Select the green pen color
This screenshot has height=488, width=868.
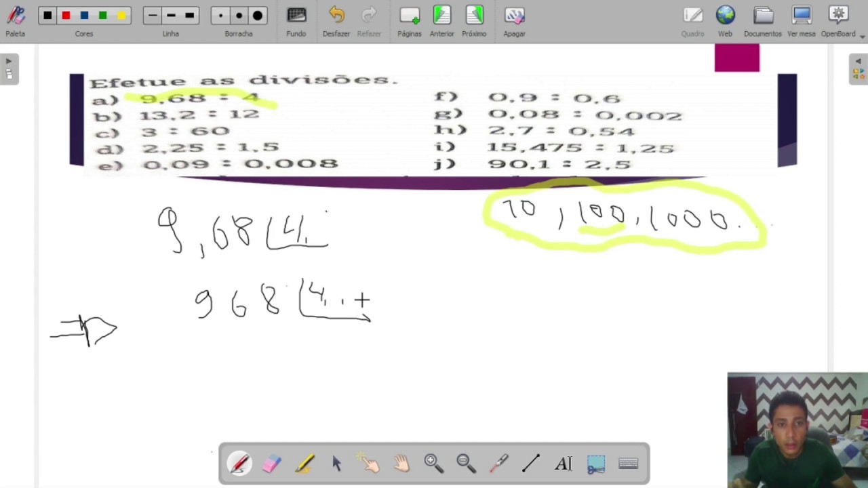coord(102,15)
